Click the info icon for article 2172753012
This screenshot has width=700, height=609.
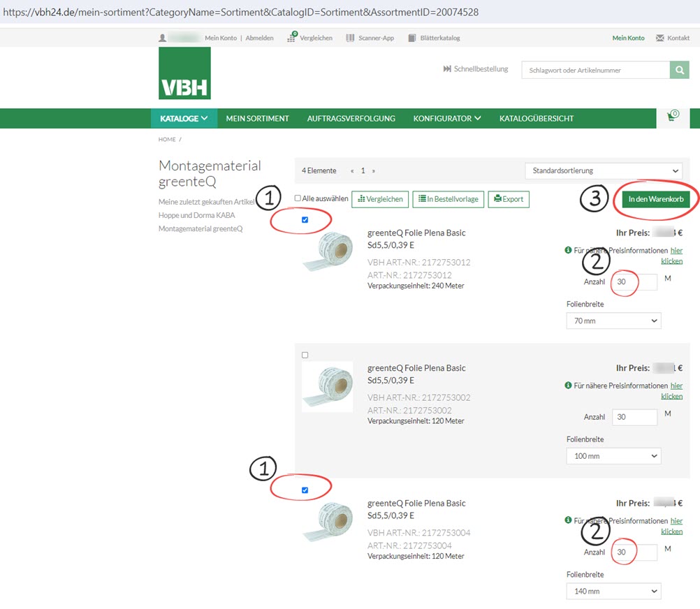click(568, 250)
